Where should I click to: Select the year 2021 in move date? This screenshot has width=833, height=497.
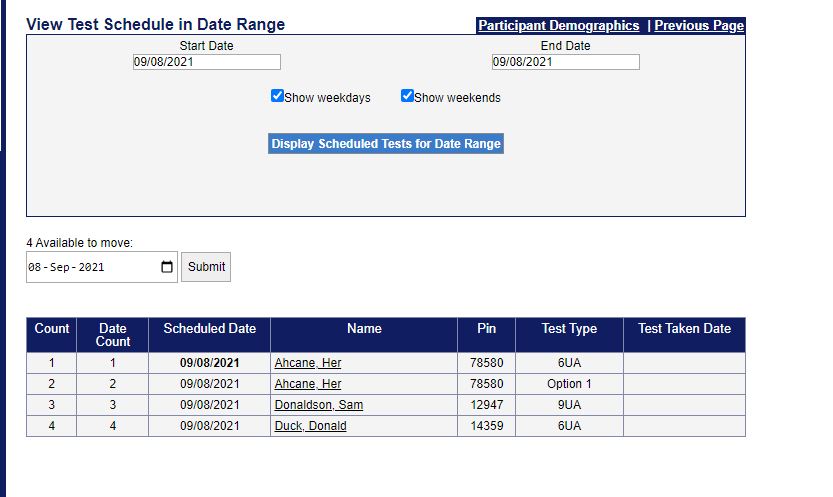(x=91, y=267)
